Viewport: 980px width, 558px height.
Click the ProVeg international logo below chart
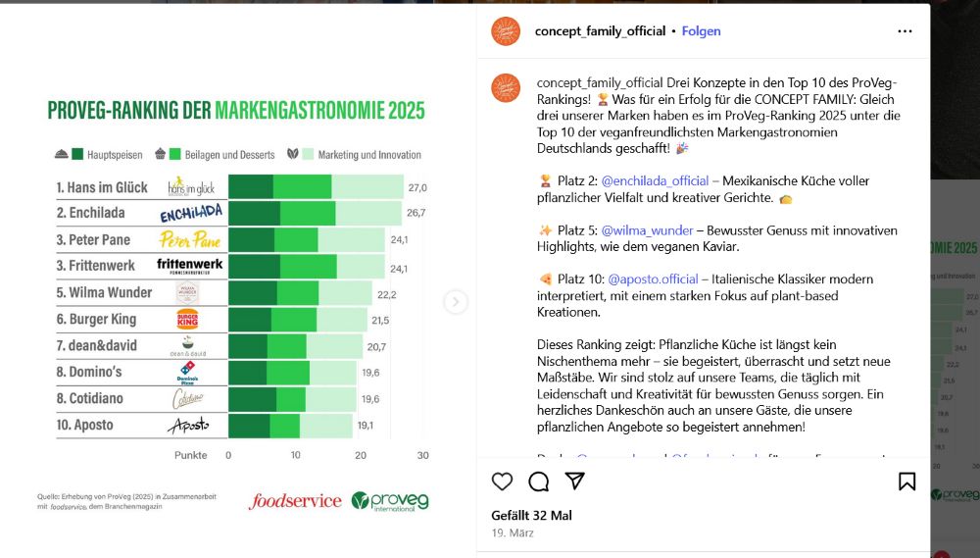point(390,501)
